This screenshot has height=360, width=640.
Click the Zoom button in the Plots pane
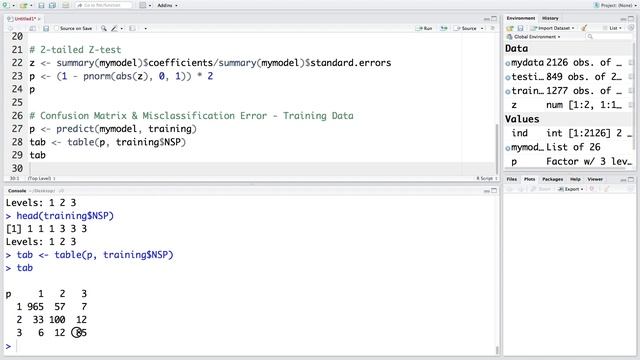541,189
